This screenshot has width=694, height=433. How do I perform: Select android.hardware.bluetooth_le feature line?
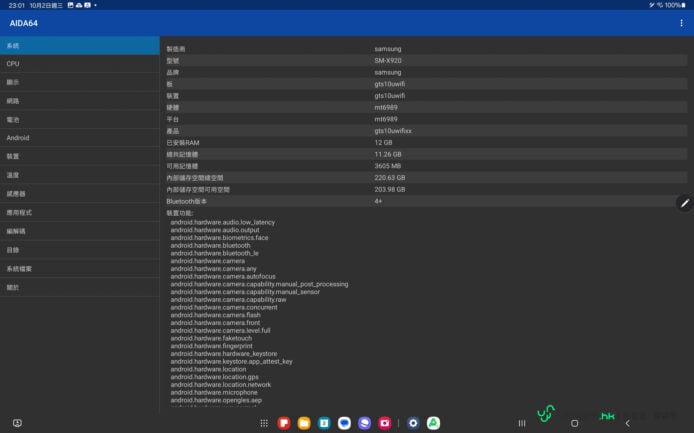(214, 253)
